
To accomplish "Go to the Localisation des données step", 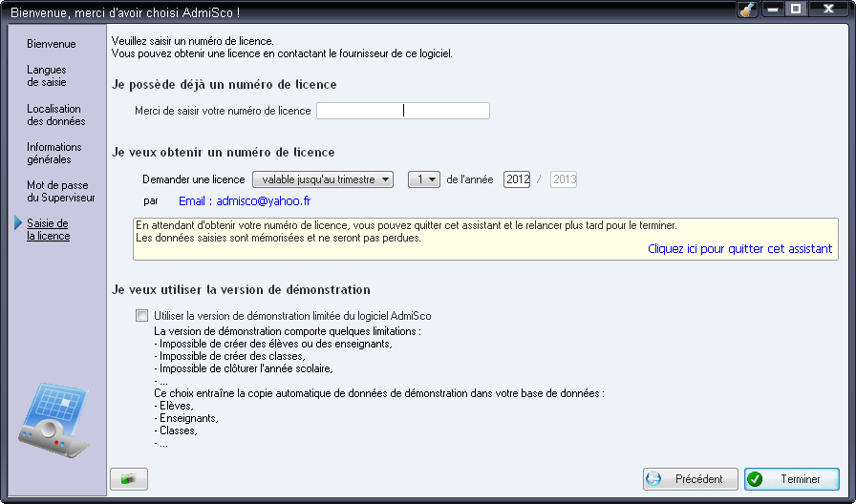I will point(56,115).
